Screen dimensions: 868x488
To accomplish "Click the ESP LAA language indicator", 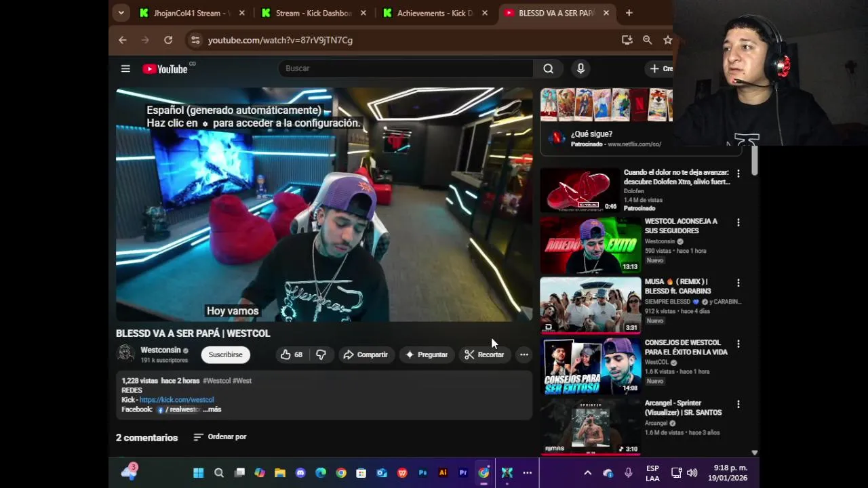I will (652, 473).
